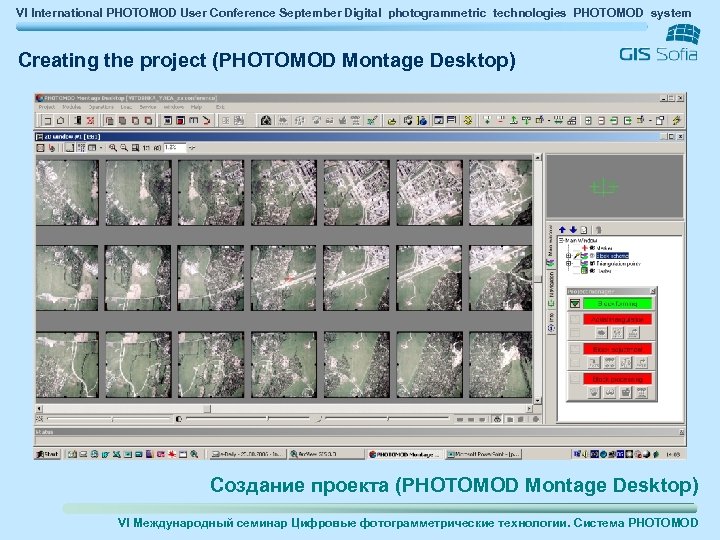
Task: Click the first aerial image in top row
Action: [67, 192]
